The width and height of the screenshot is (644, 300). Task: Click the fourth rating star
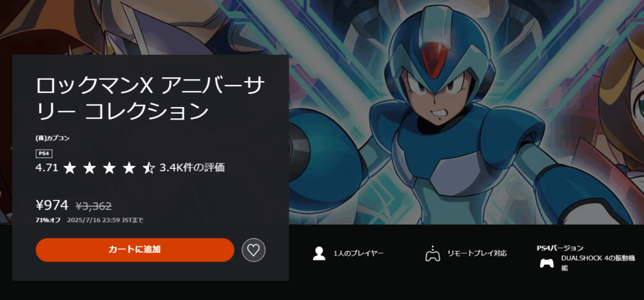[129, 168]
